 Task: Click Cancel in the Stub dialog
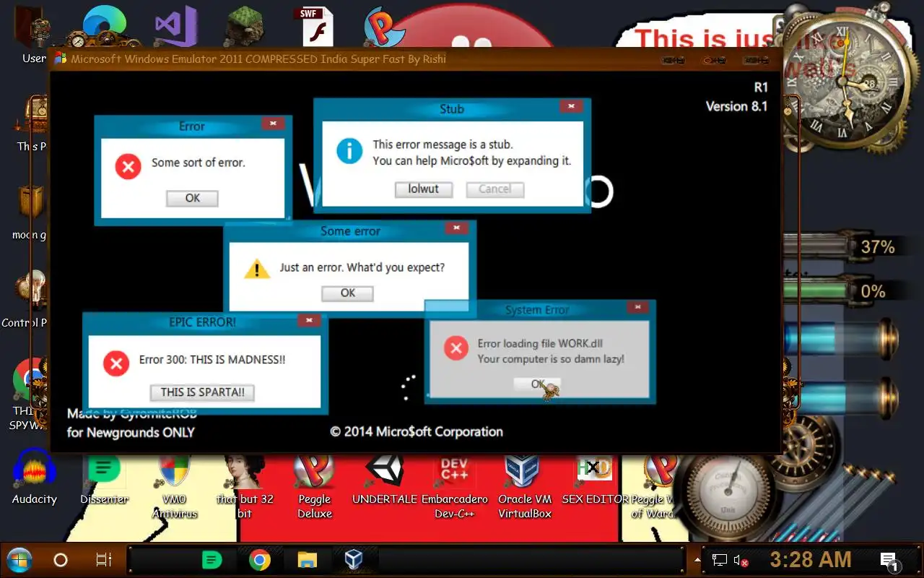coord(495,189)
